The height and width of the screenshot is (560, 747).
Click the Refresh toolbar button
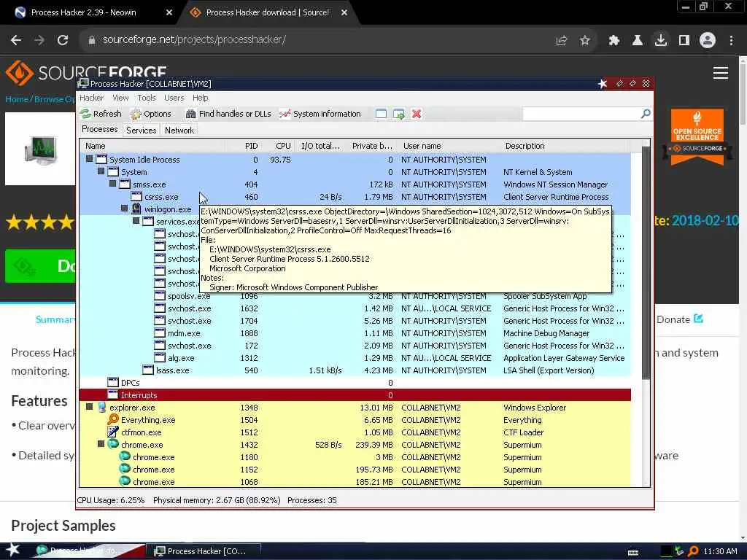click(101, 114)
